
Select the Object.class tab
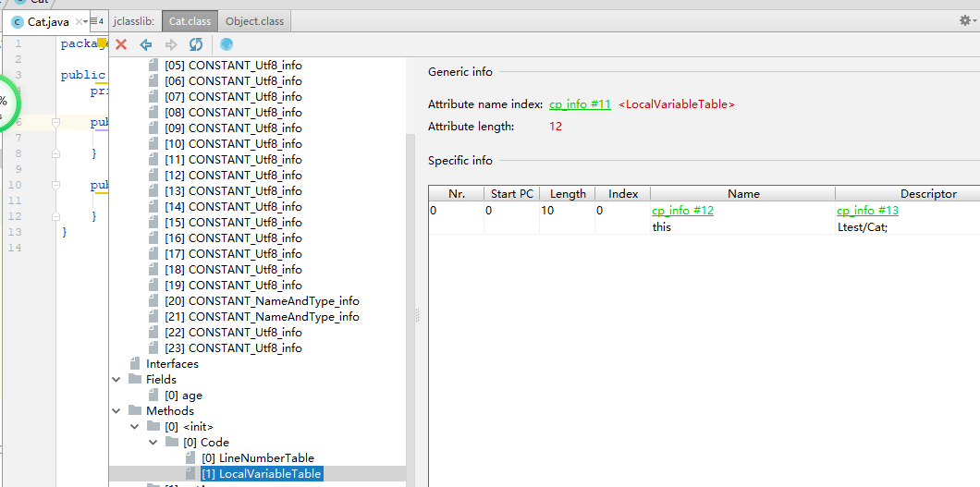click(254, 21)
